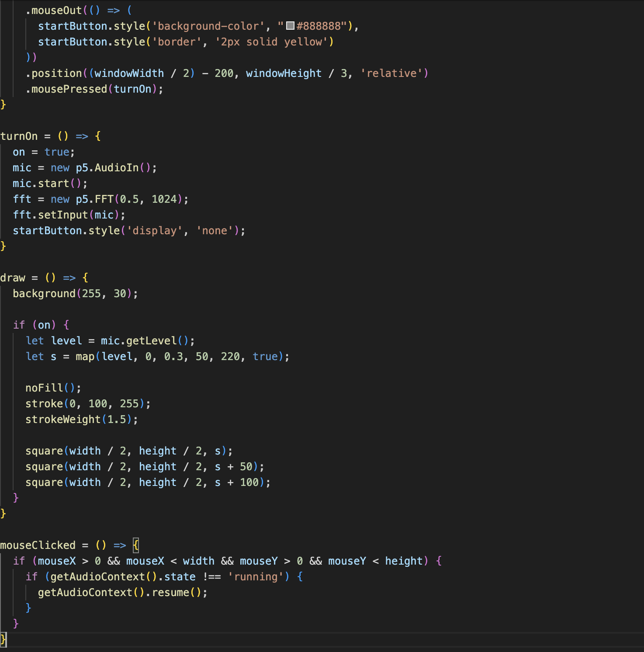Place cursor on the mic.start() line
Image resolution: width=644 pixels, height=652 pixels.
coord(50,183)
